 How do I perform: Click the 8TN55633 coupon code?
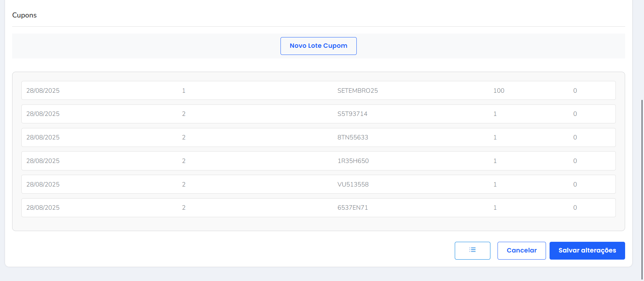click(x=352, y=137)
